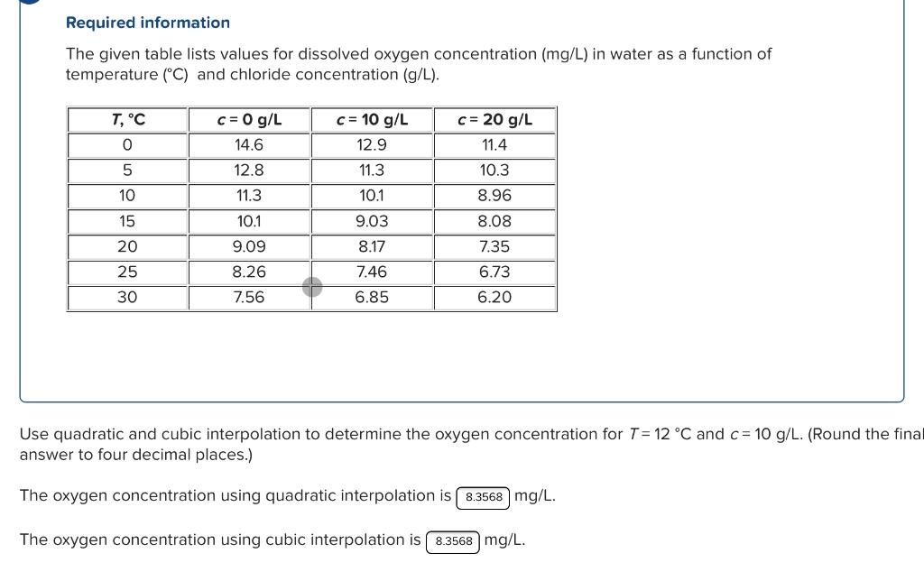Image resolution: width=924 pixels, height=581 pixels.
Task: Select the T, °C column header cell
Action: click(x=126, y=119)
